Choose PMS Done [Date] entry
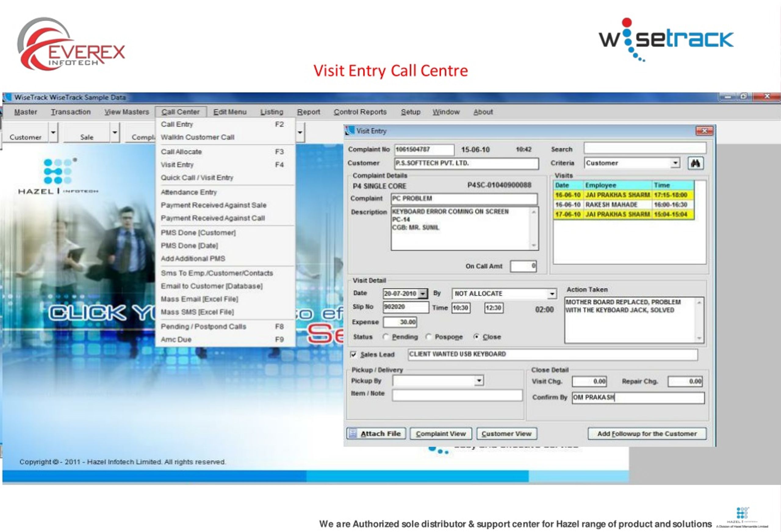The image size is (781, 532). 225,246
